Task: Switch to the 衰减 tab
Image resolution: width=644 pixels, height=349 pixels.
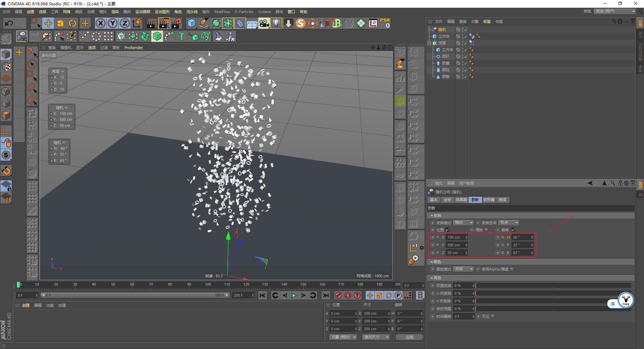Action: click(502, 200)
